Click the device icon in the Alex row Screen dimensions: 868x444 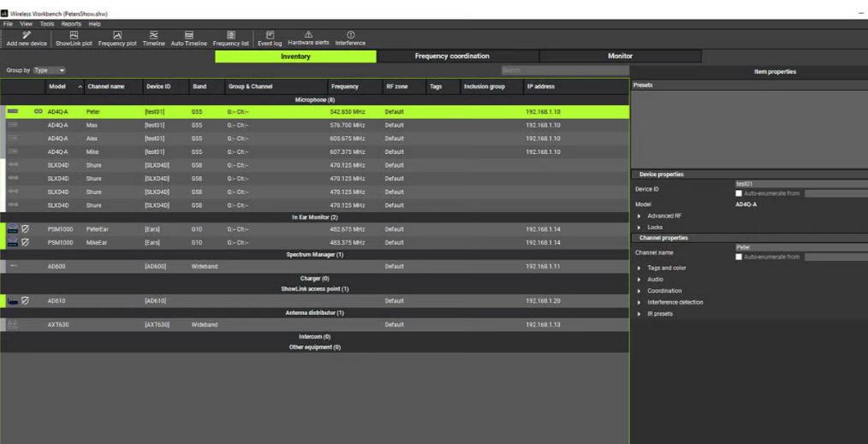pos(13,139)
